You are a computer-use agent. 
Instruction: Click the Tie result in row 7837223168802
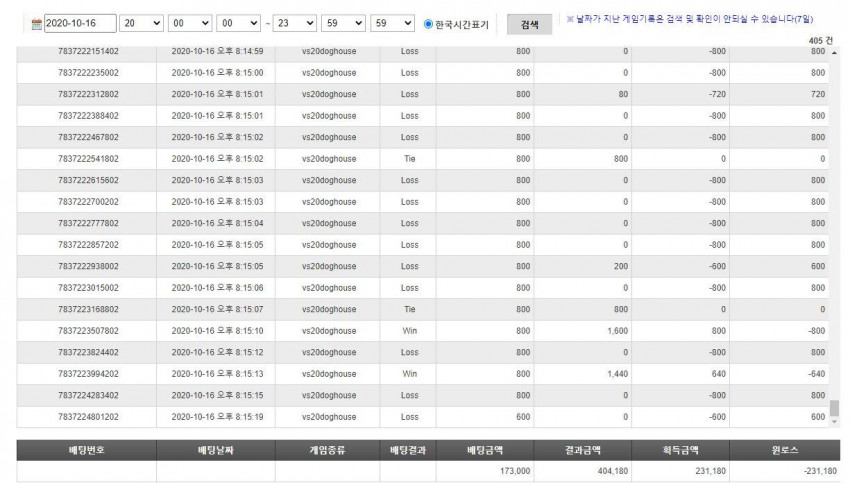pos(409,309)
